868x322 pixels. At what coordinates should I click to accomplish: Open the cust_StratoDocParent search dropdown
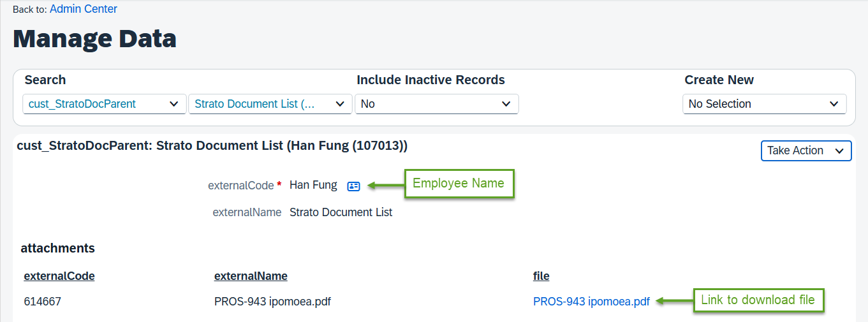point(104,104)
